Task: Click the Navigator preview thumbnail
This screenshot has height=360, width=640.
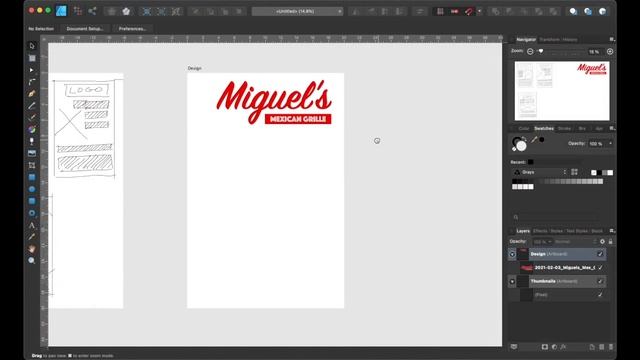Action: (x=562, y=91)
